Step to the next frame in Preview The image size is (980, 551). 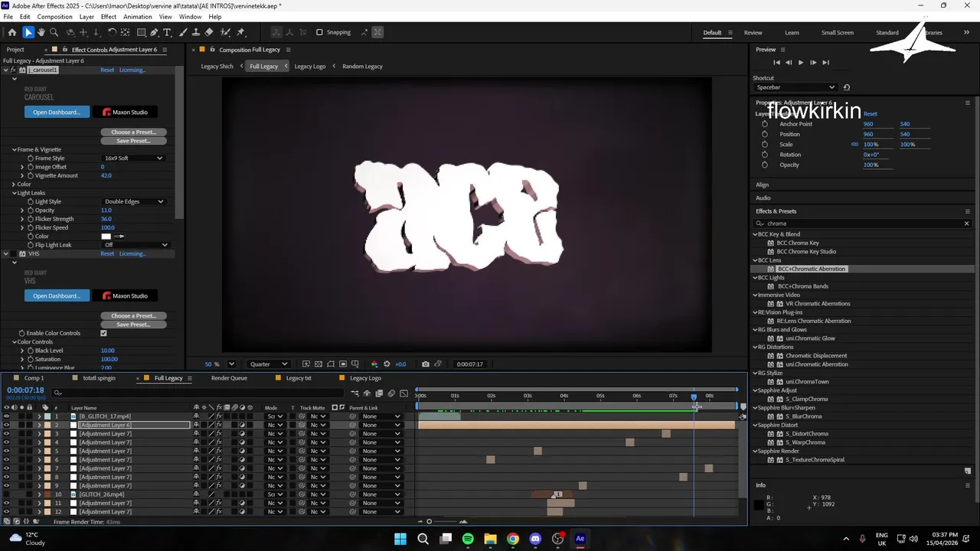813,63
